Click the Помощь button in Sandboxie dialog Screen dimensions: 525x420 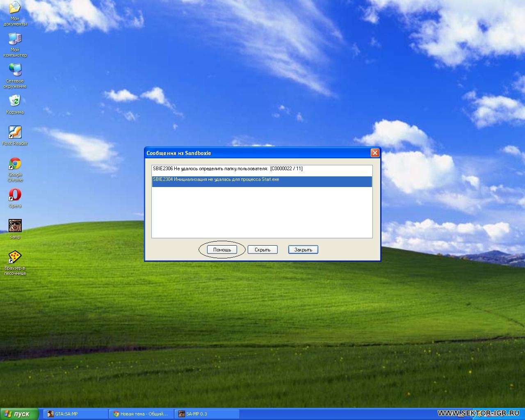[x=222, y=249]
